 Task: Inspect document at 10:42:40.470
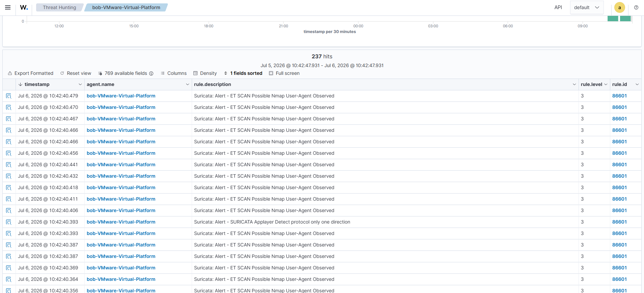click(x=9, y=108)
